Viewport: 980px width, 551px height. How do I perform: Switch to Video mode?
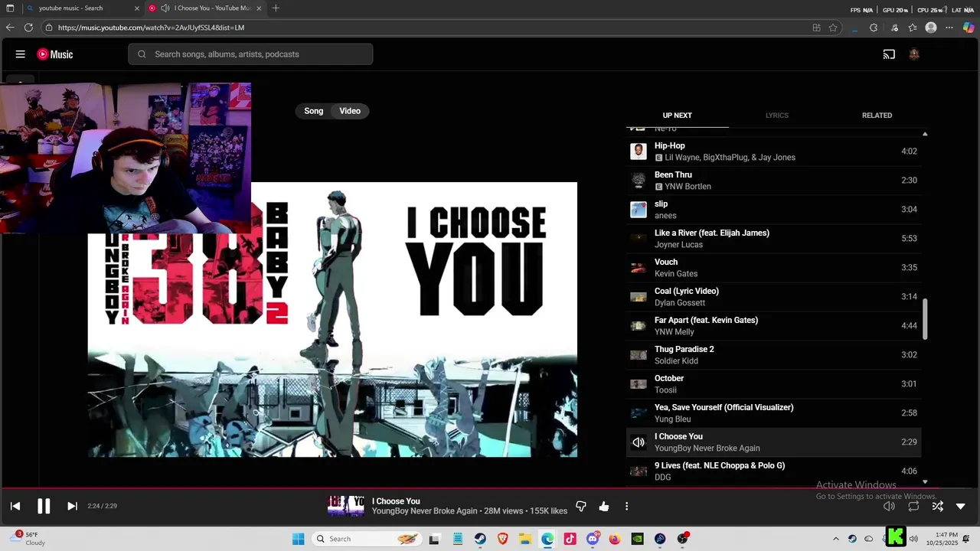(x=350, y=111)
